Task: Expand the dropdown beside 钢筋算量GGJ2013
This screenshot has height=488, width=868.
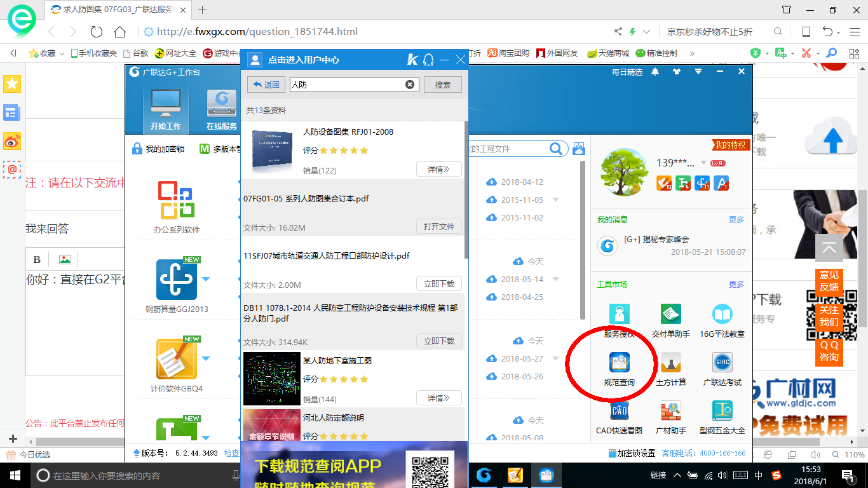Action: 206,279
